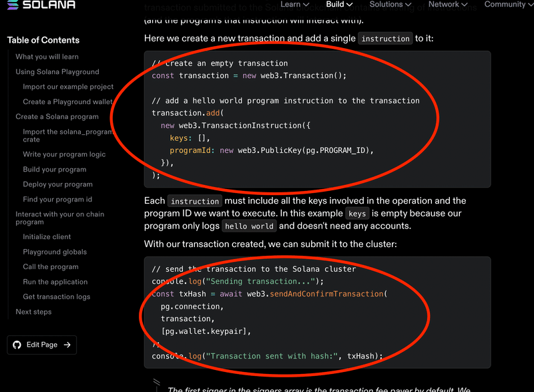Click the '[pg.wallet.keypair],' code line

pyautogui.click(x=206, y=331)
